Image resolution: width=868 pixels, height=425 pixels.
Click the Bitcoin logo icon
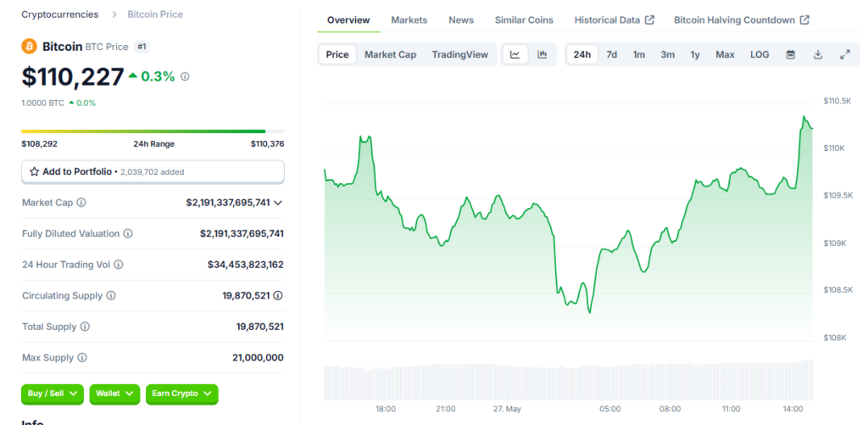pos(30,47)
